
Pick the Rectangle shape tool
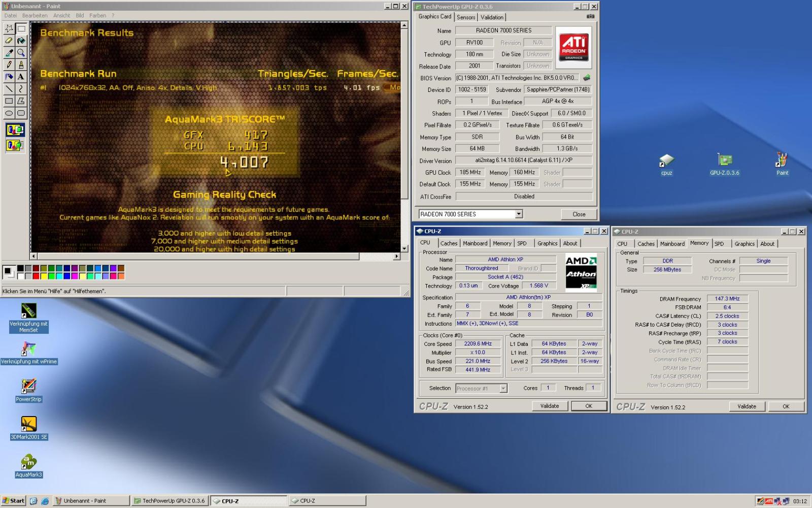click(x=9, y=101)
